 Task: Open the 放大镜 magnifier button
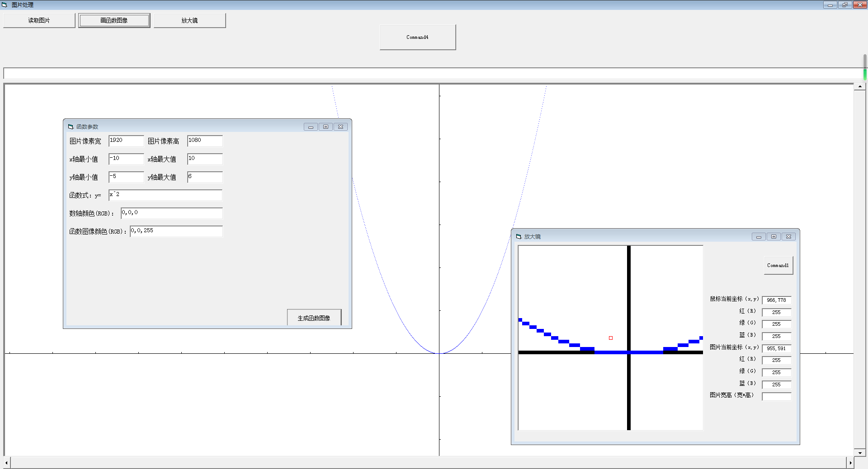[x=189, y=20]
